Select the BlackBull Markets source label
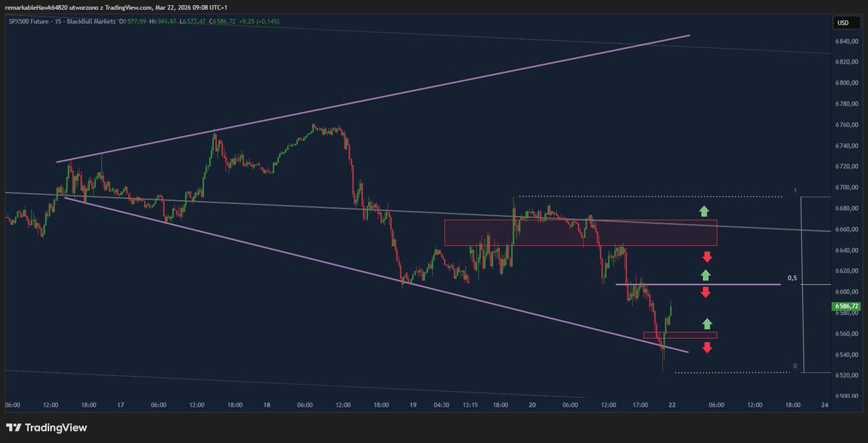This screenshot has height=443, width=868. pos(93,23)
